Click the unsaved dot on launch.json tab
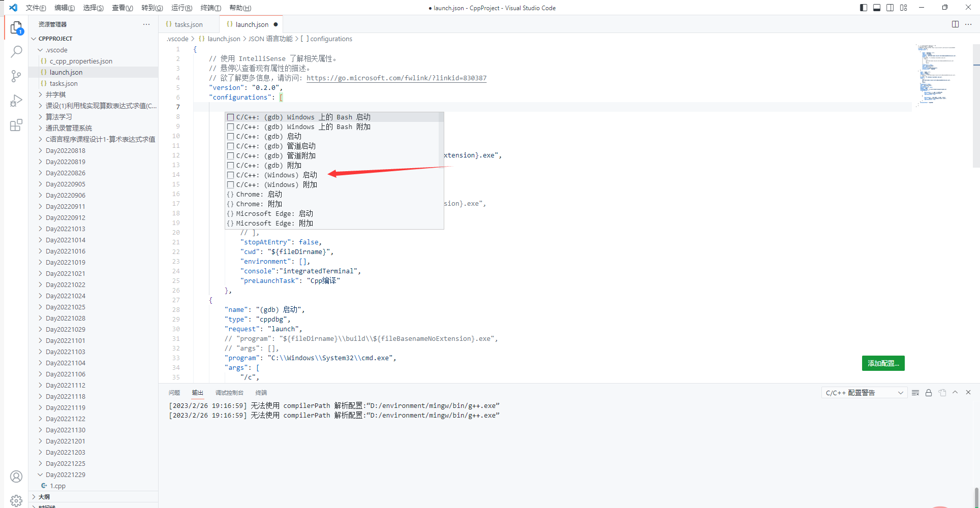 pyautogui.click(x=275, y=24)
